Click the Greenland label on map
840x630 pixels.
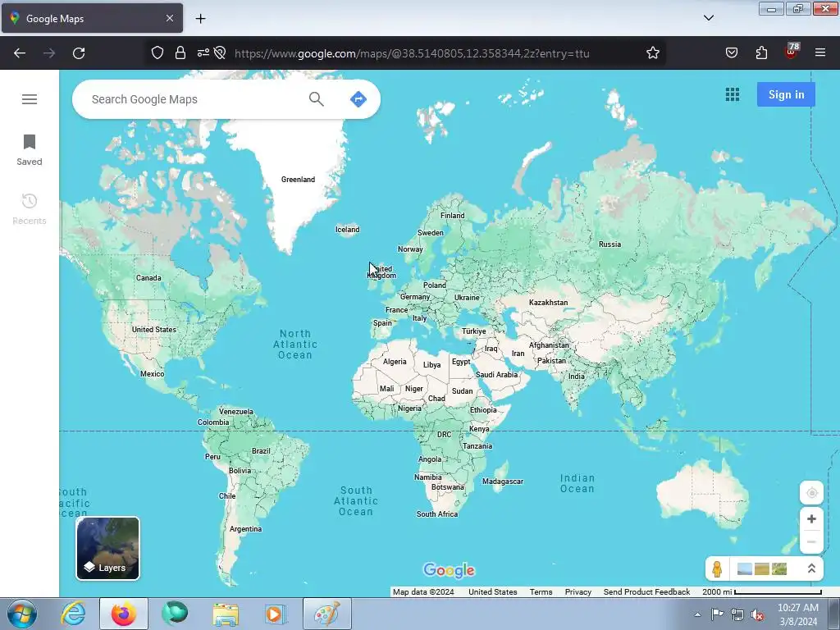(298, 180)
